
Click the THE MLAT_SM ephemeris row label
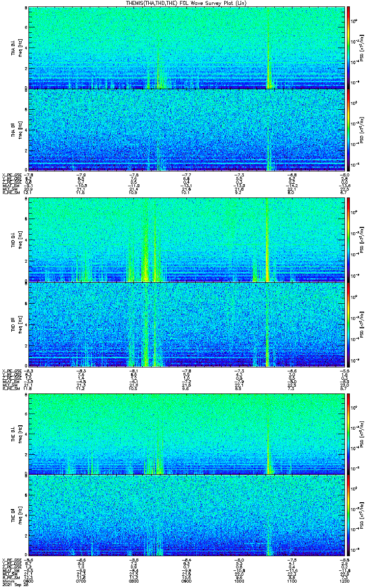[x=10, y=570]
